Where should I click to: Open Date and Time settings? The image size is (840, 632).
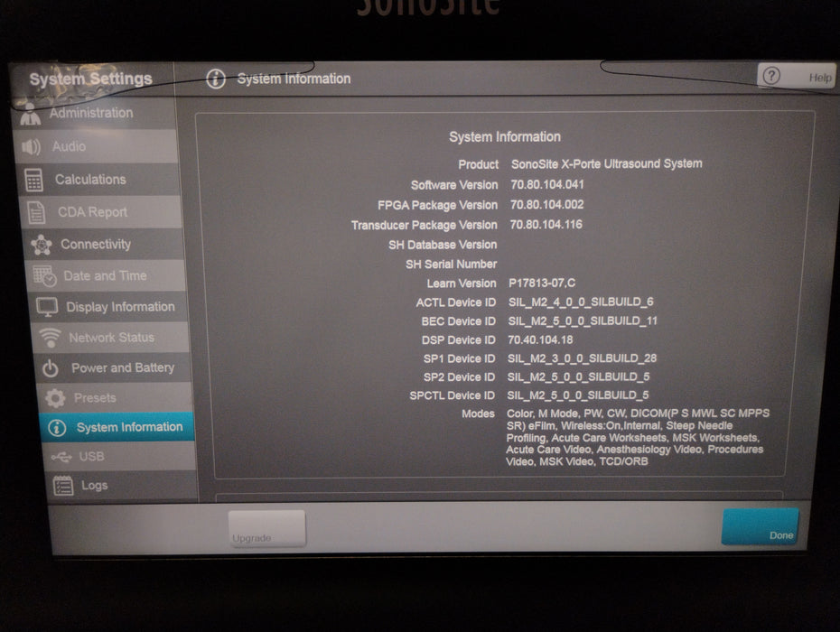107,276
